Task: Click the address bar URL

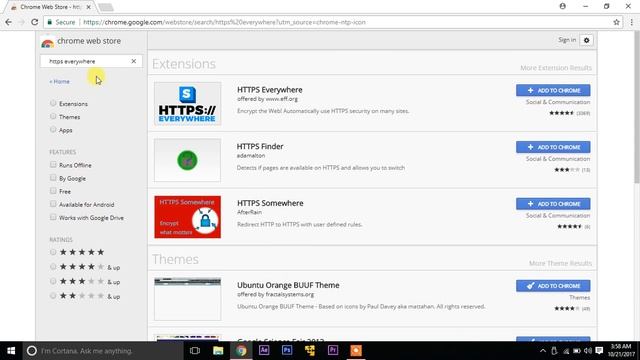Action: pos(224,22)
